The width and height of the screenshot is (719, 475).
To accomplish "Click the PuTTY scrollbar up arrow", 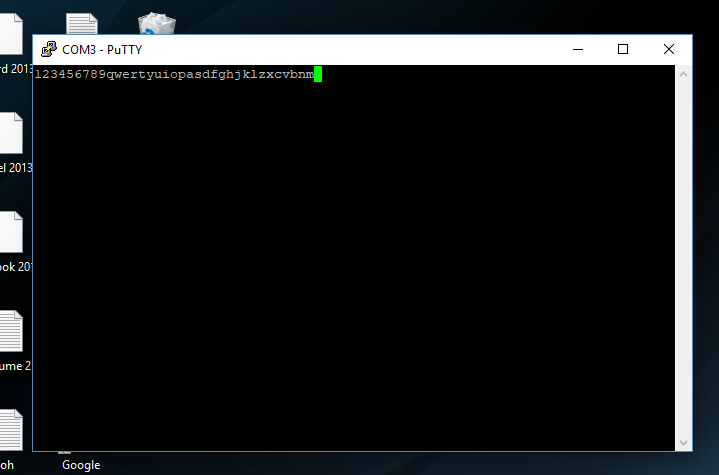I will 683,74.
